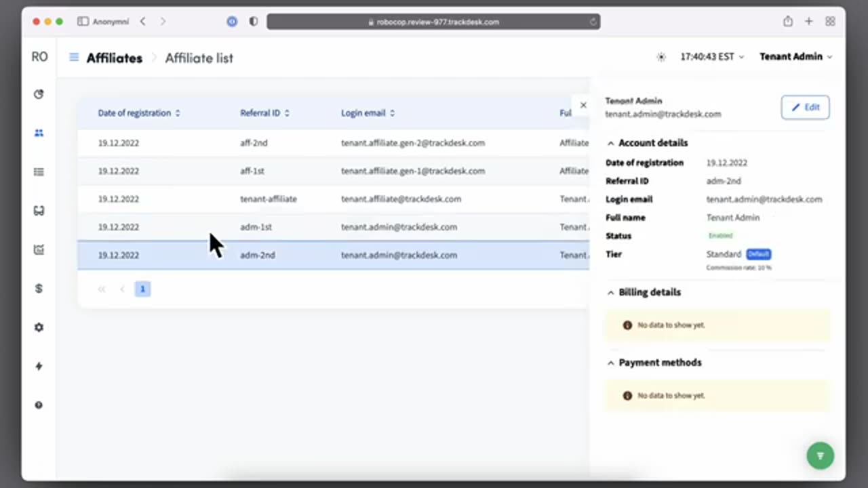Click the browser address bar
This screenshot has height=488, width=868.
(433, 22)
